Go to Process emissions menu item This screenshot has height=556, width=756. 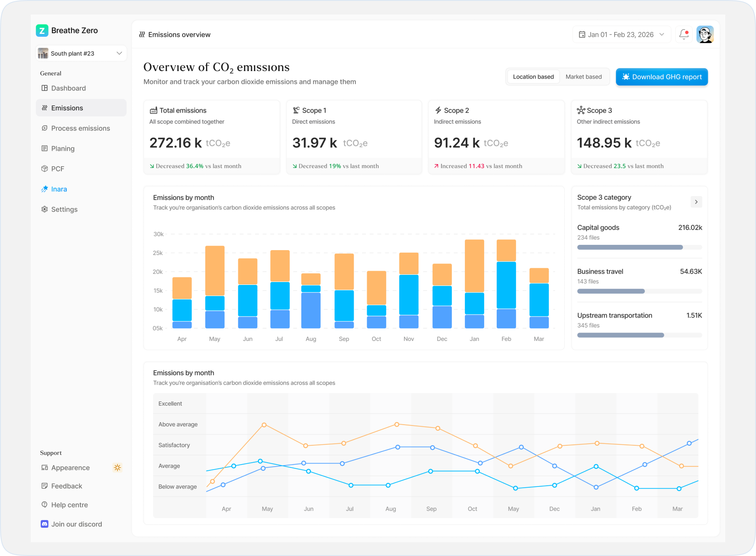(x=81, y=128)
